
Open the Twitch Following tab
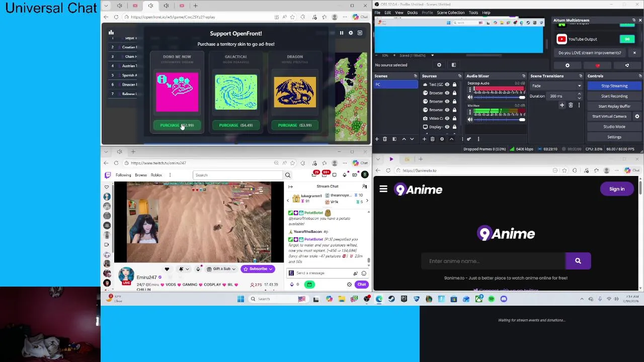pos(123,175)
